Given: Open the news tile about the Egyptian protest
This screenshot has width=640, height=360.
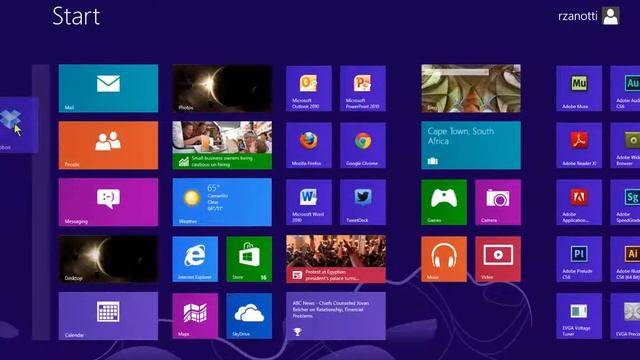Looking at the screenshot, I should click(336, 259).
